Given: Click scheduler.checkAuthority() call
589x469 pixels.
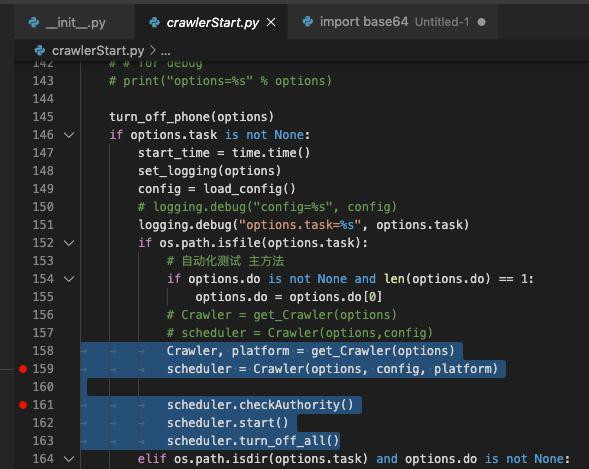Looking at the screenshot, I should (260, 405).
